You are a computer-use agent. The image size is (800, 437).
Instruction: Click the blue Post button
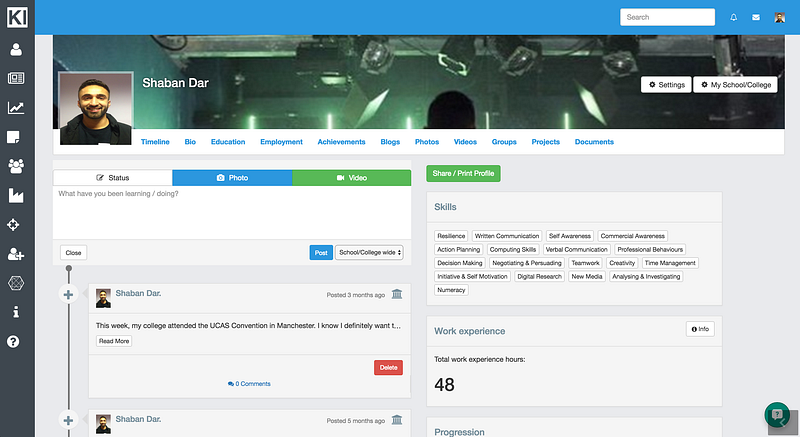click(321, 252)
